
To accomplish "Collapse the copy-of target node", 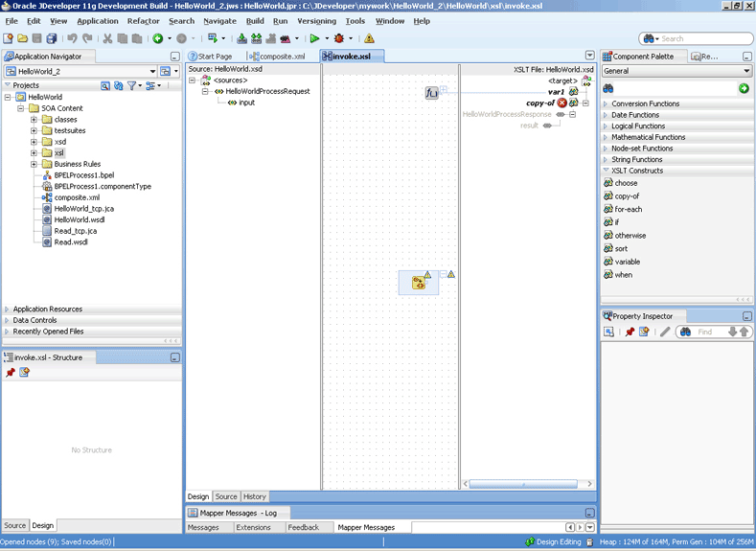I will pyautogui.click(x=585, y=103).
